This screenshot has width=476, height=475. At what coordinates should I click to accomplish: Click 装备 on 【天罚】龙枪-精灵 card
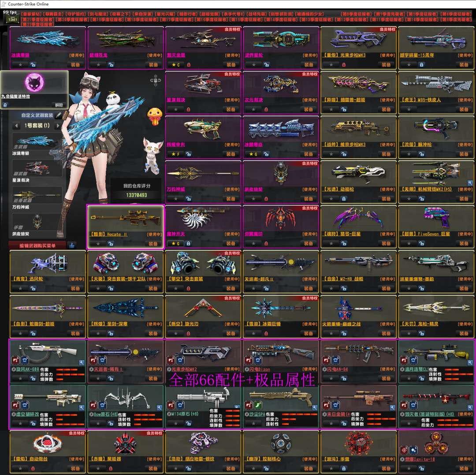pos(464,333)
